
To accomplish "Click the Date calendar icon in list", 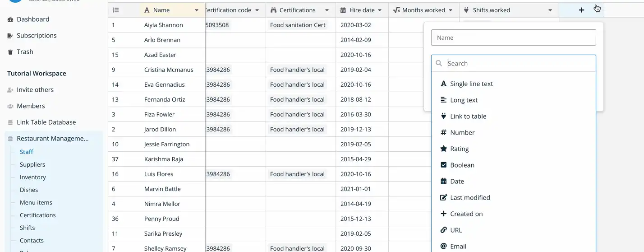I will (x=443, y=182).
